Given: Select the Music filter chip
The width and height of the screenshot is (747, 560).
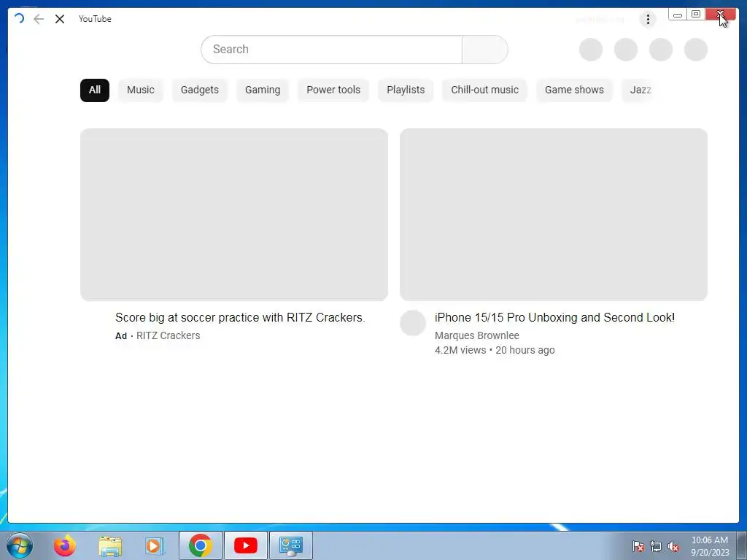Looking at the screenshot, I should click(141, 90).
